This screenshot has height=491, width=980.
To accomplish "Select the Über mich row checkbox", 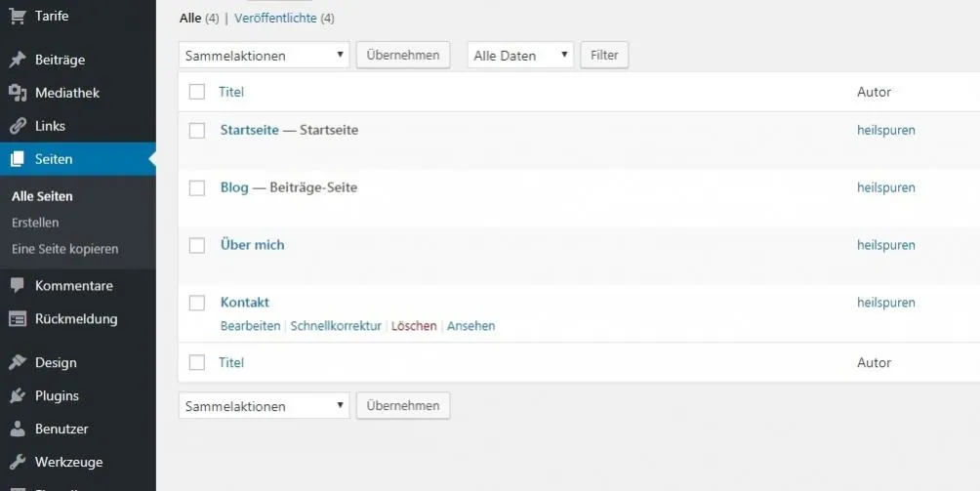I will pyautogui.click(x=197, y=246).
